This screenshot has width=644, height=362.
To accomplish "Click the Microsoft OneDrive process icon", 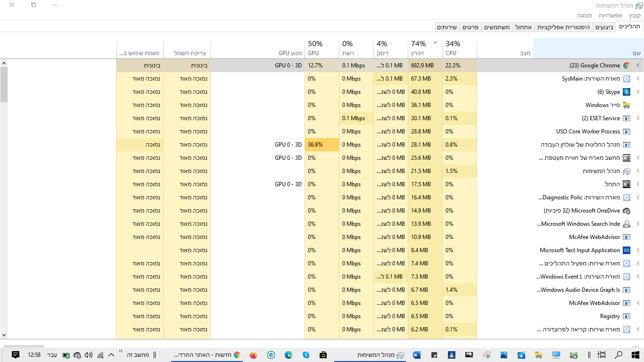I will coord(627,211).
